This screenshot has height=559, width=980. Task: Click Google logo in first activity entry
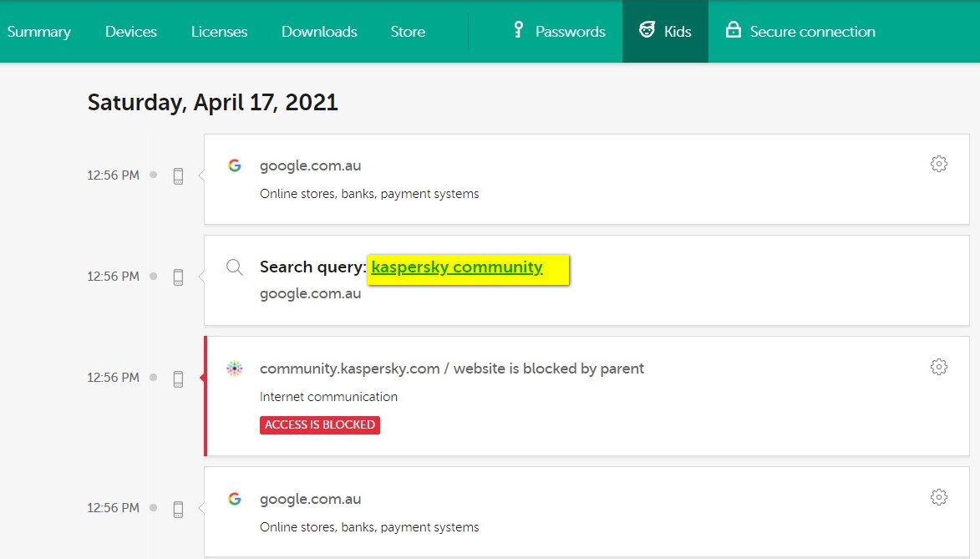tap(235, 165)
